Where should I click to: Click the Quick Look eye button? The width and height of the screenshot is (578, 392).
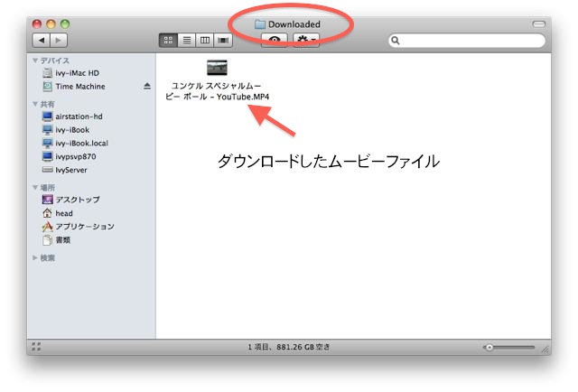275,41
